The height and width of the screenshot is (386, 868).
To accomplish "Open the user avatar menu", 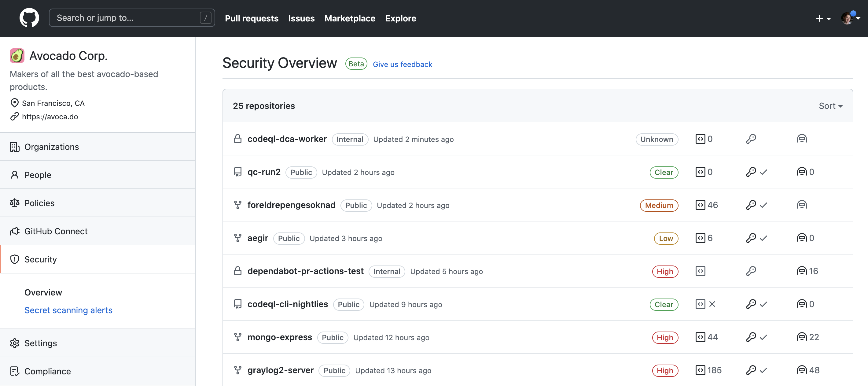I will click(850, 18).
